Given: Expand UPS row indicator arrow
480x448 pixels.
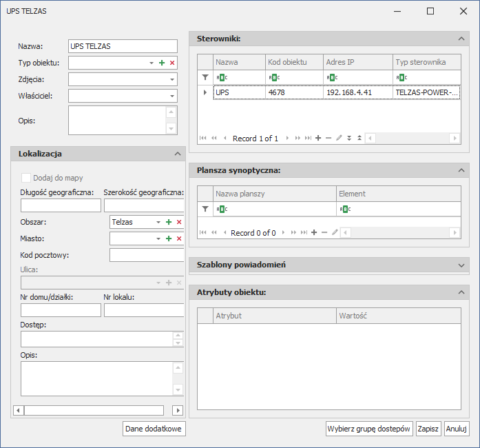Looking at the screenshot, I should point(205,92).
